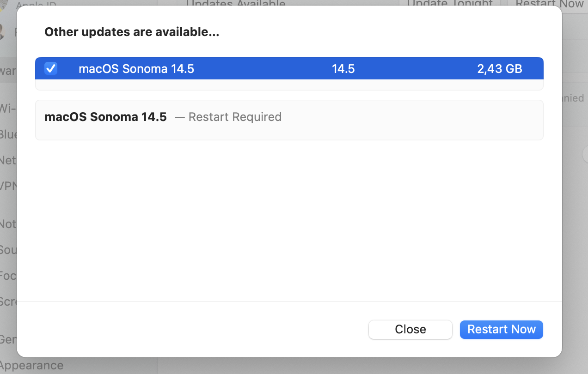The image size is (588, 374).
Task: Click the Updates Available label at top
Action: 235,4
